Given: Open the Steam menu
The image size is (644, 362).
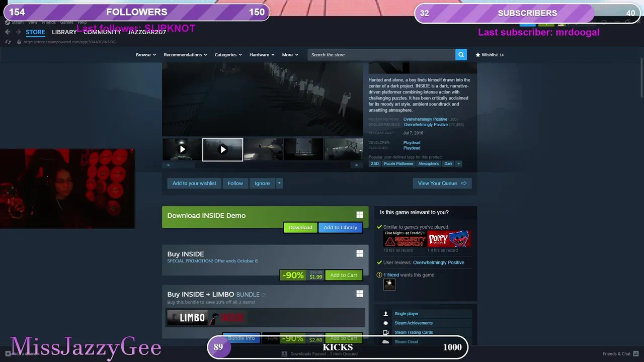Looking at the screenshot, I should click(18, 23).
